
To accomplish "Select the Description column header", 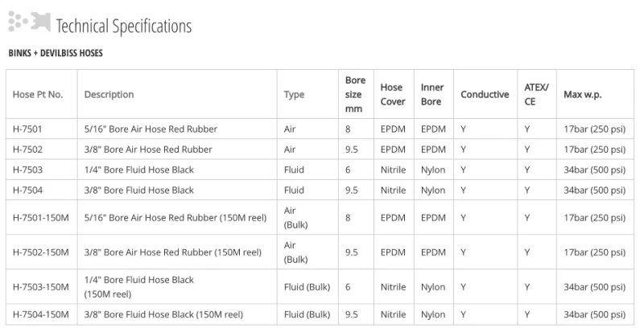I will pyautogui.click(x=109, y=94).
